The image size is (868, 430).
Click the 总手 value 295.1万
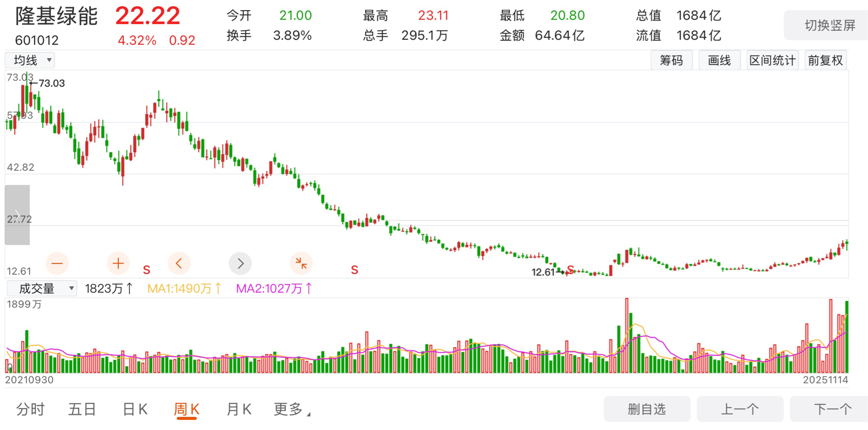424,36
